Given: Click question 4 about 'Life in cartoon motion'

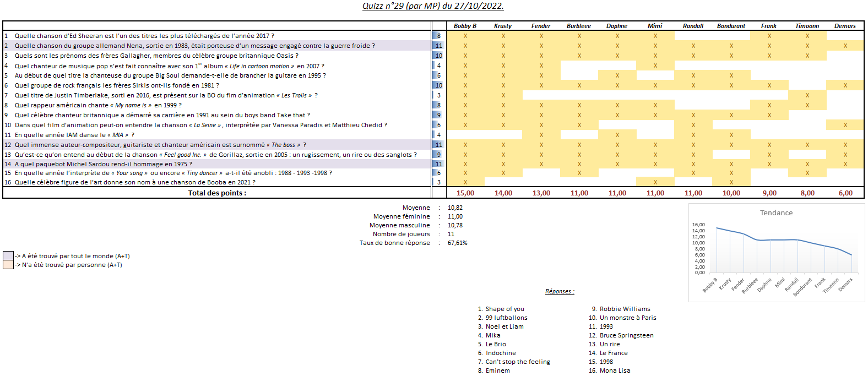Looking at the screenshot, I should (x=169, y=66).
